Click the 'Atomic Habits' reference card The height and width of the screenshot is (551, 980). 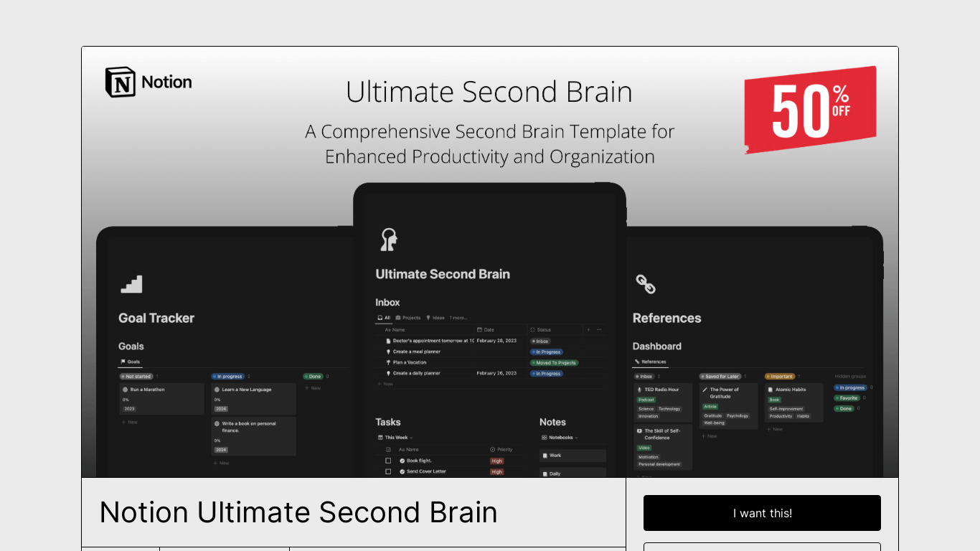794,402
